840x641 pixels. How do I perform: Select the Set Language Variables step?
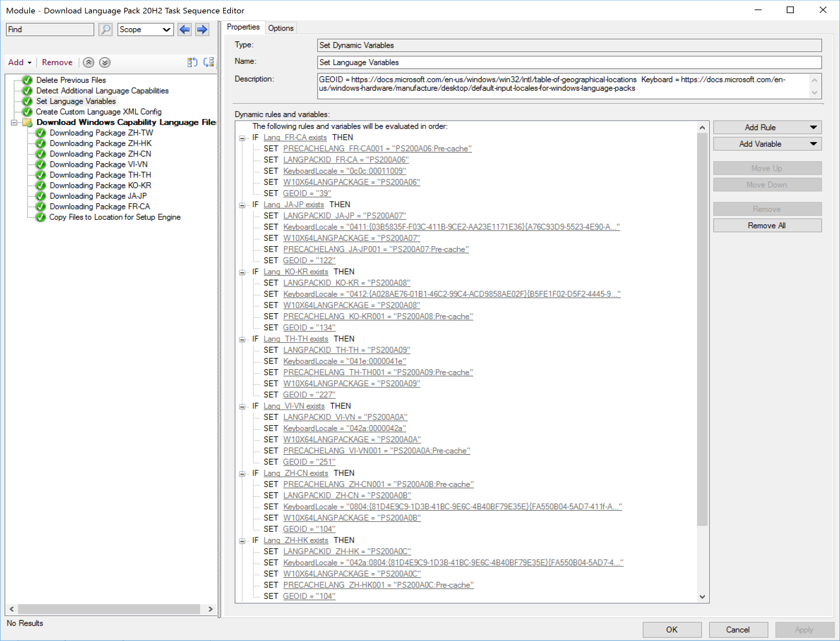[x=76, y=101]
